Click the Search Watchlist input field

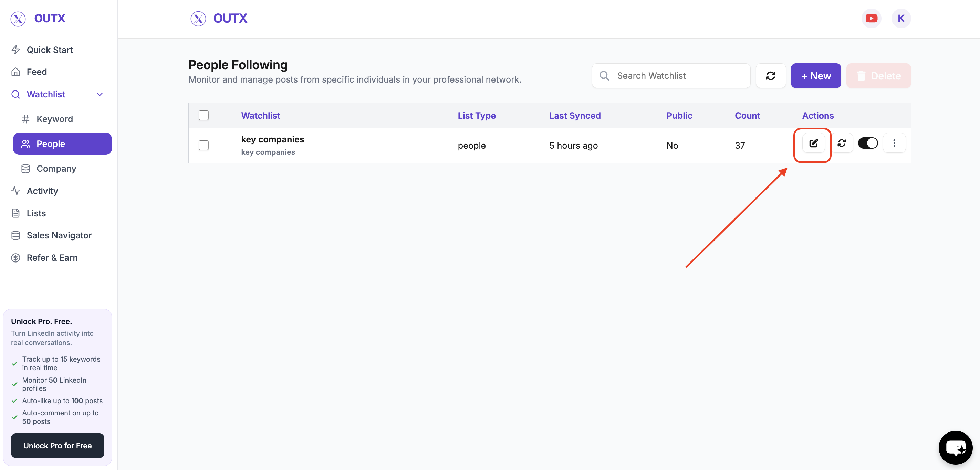671,76
